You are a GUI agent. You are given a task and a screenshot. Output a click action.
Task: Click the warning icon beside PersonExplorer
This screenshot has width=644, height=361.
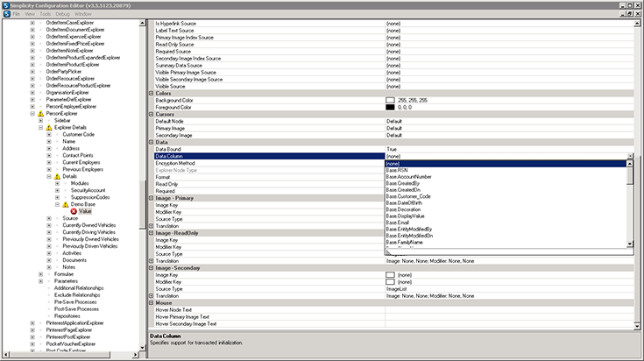[40, 114]
